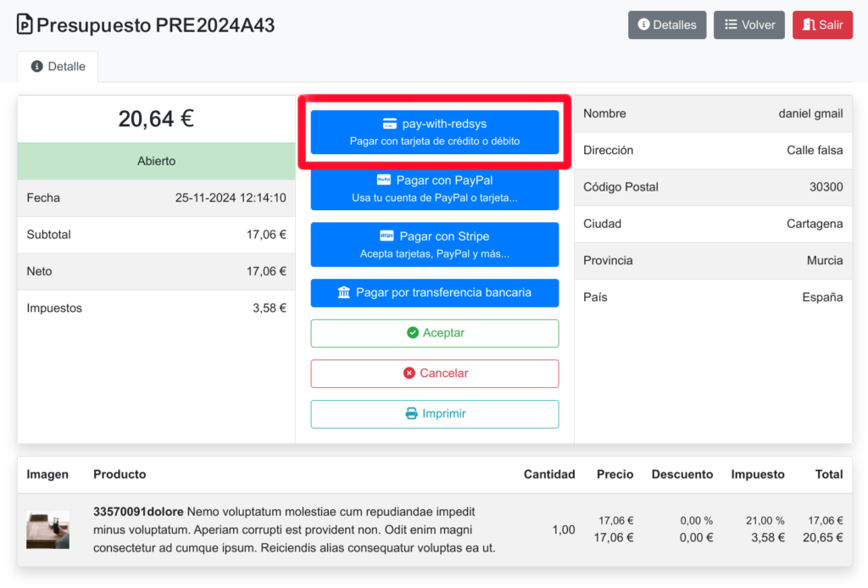Image resolution: width=868 pixels, height=588 pixels.
Task: Click the green Abierto status bar
Action: tap(156, 161)
